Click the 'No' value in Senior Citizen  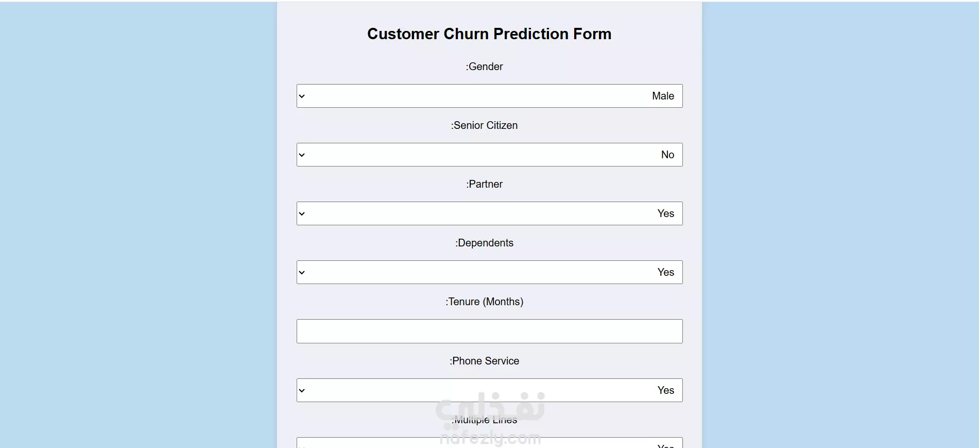(x=667, y=155)
